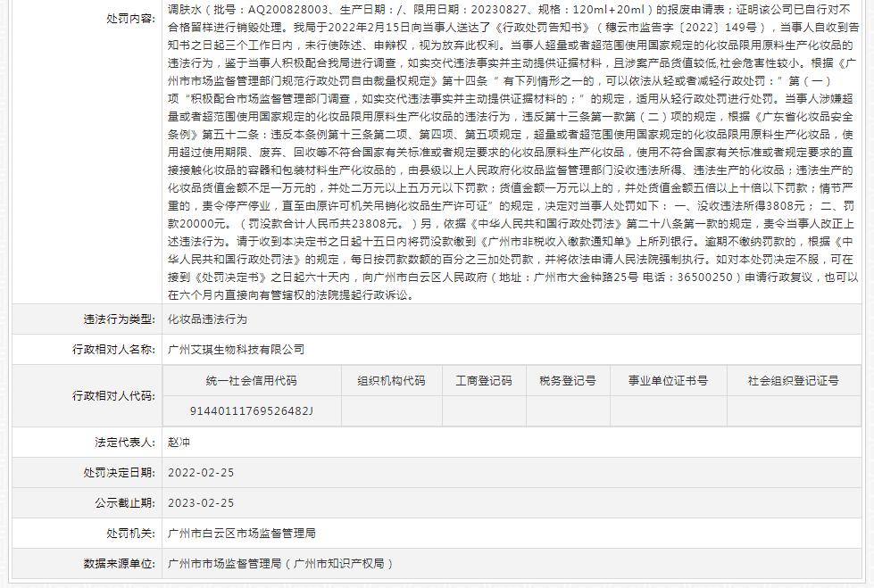Click the 税务登记号 column header

tap(567, 381)
